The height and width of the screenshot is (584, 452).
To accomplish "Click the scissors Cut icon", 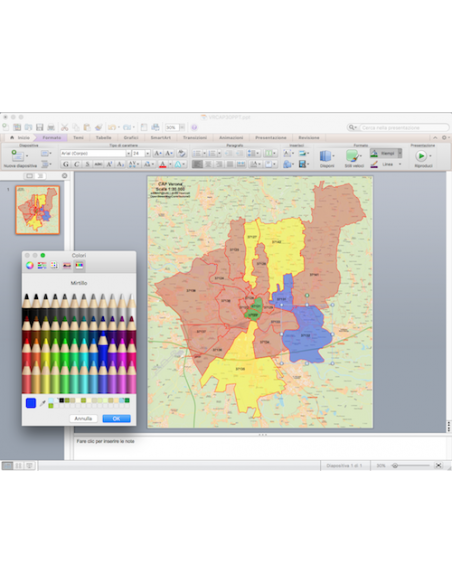I will [64, 127].
